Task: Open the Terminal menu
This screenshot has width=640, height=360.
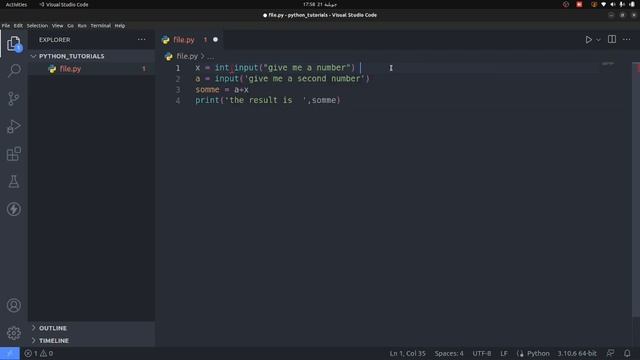Action: point(100,25)
